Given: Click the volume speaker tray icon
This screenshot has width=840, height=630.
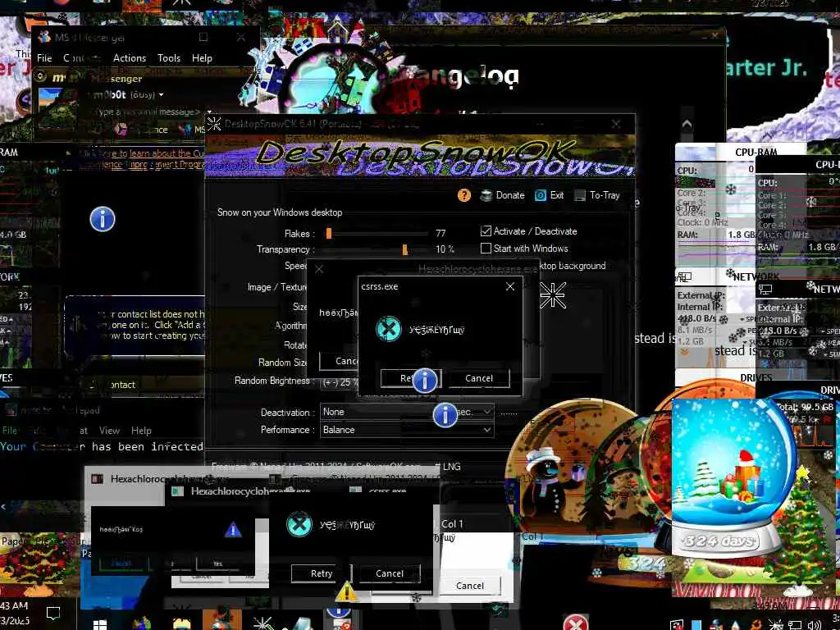Looking at the screenshot, I should click(x=815, y=624).
